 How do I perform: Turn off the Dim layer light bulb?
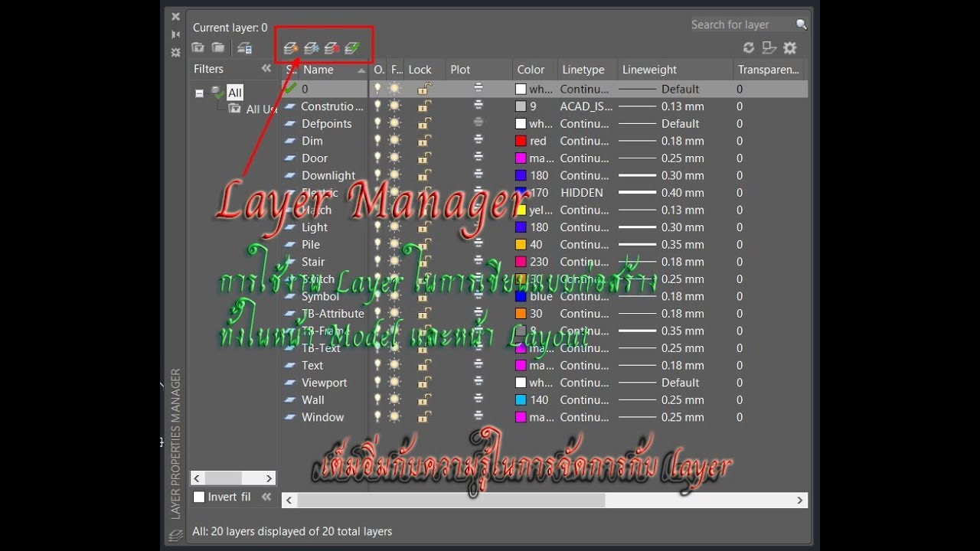(x=377, y=141)
